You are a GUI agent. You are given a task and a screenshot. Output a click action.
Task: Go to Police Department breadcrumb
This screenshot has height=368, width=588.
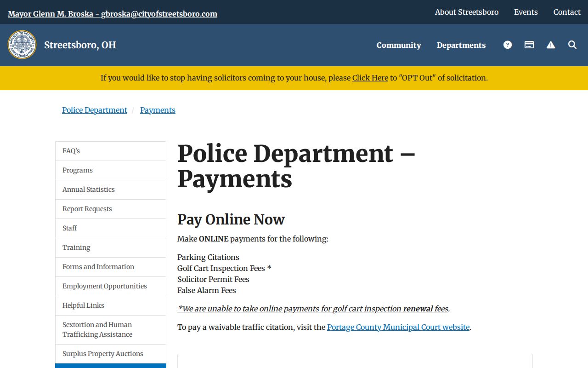95,110
